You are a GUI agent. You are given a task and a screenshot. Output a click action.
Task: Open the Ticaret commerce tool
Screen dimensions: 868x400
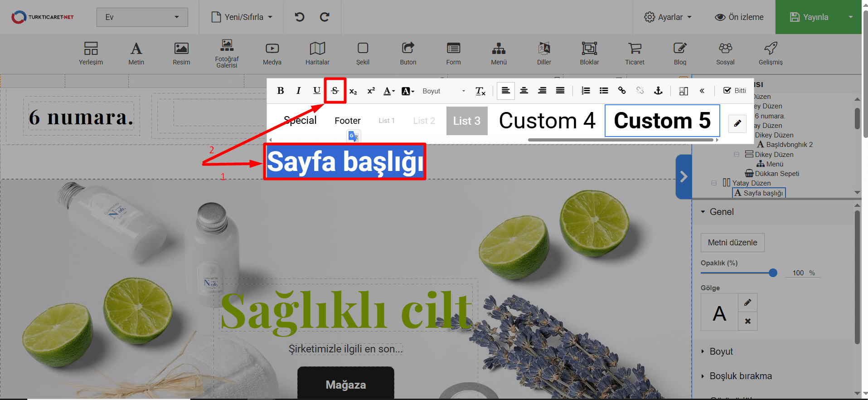coord(635,54)
